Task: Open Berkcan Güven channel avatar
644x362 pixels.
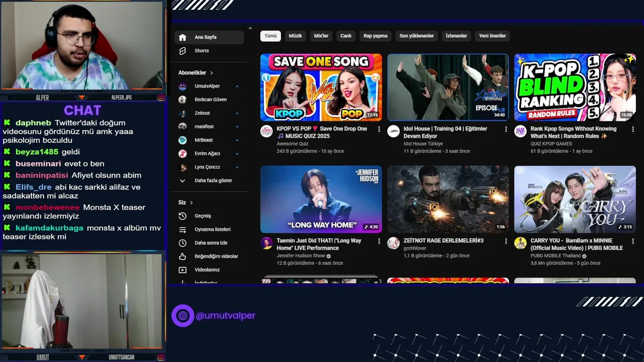Action: coord(183,100)
